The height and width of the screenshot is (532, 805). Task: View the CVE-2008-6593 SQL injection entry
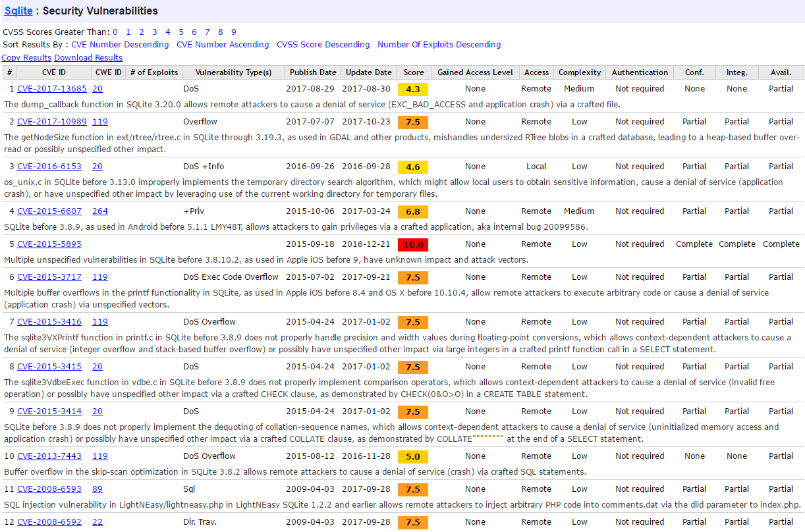point(49,489)
